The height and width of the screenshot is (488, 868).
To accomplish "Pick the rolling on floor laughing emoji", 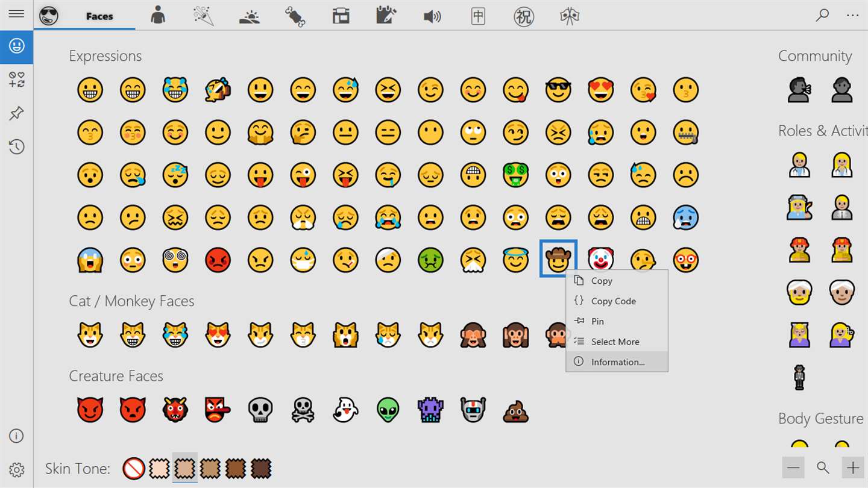I will [218, 90].
